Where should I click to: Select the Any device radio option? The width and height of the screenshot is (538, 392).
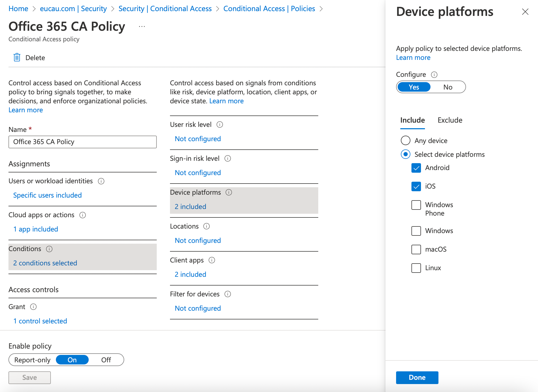click(405, 141)
